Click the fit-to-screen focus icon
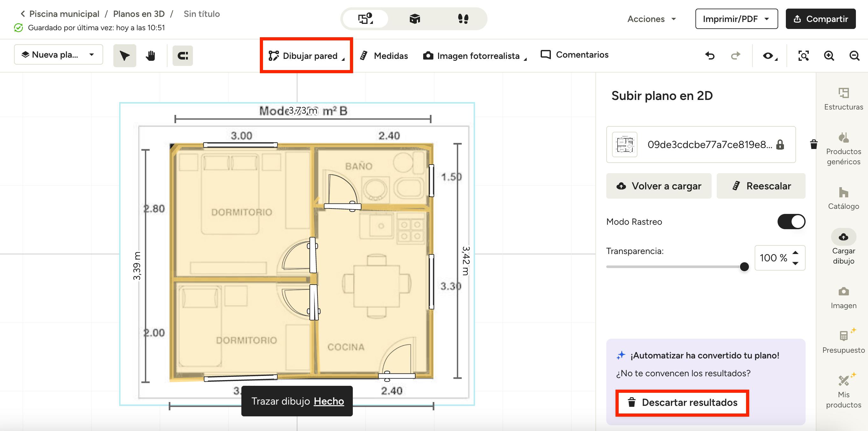Viewport: 868px width, 431px height. tap(803, 56)
